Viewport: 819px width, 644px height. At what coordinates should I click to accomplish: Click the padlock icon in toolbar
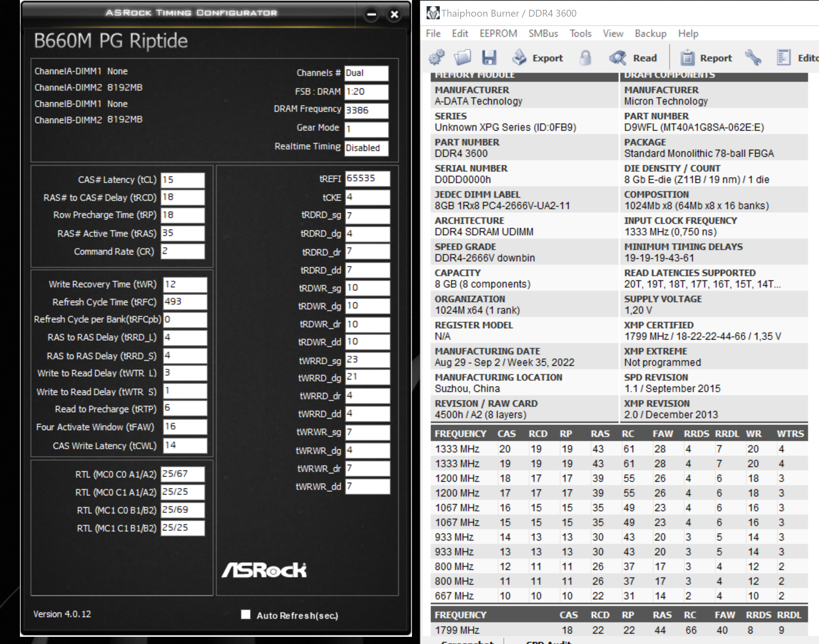(x=585, y=58)
